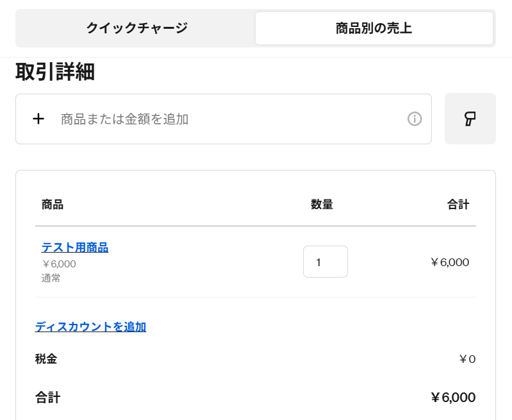Viewport: 512px width, 420px height.
Task: Click the 商品 column header
Action: (x=53, y=205)
